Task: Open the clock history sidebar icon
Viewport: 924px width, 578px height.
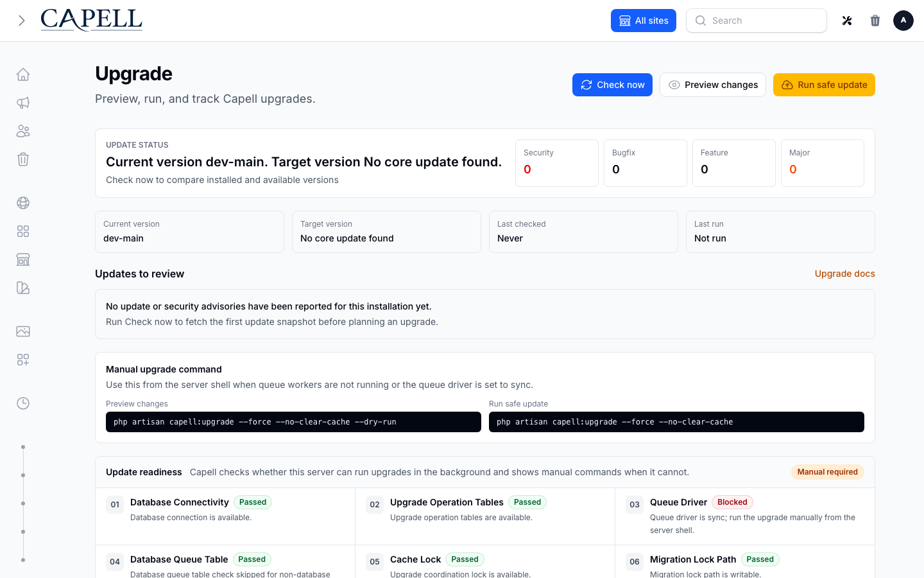Action: (23, 403)
